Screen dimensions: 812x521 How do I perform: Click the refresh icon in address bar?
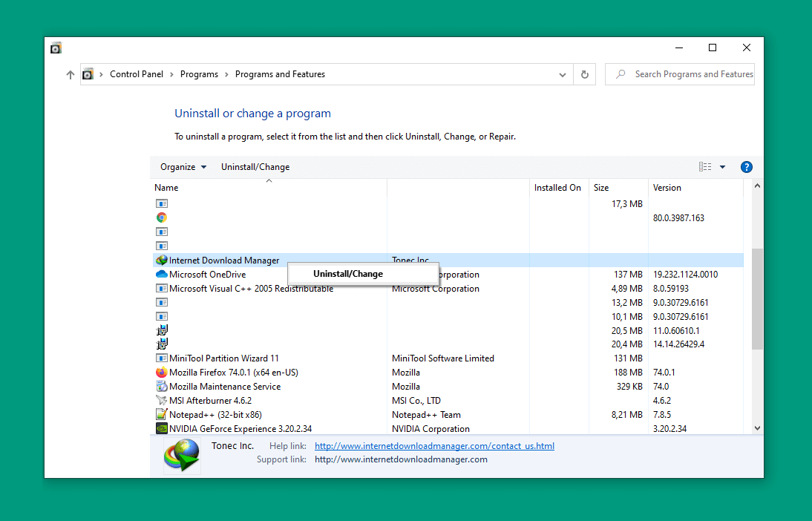click(585, 74)
